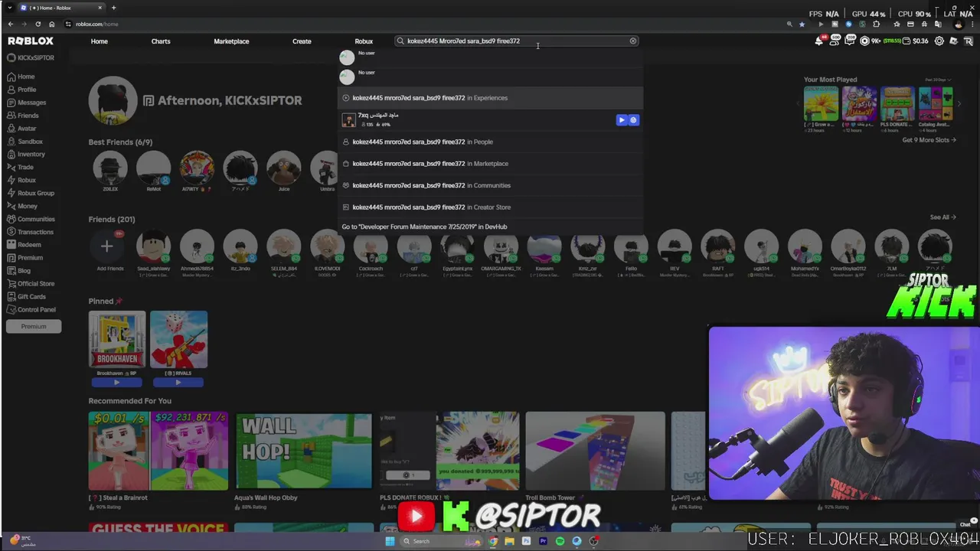Open the Create navigation tab
This screenshot has height=551, width=980.
pos(302,41)
